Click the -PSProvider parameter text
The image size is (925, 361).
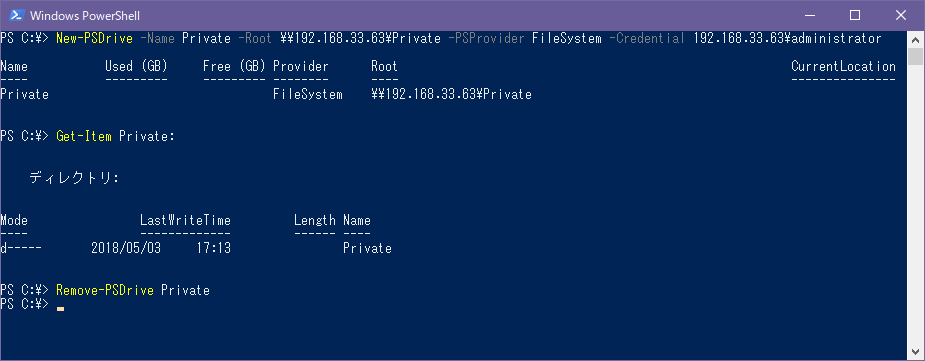pyautogui.click(x=487, y=38)
